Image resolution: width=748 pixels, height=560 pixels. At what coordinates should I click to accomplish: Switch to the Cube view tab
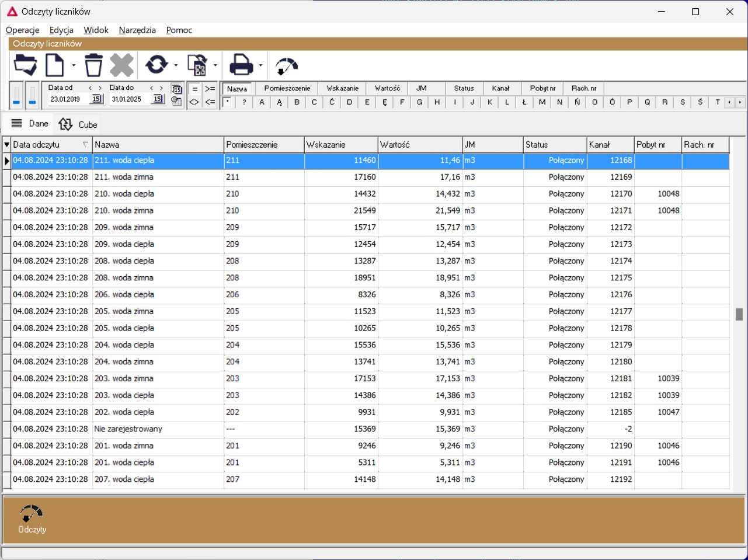tap(78, 124)
